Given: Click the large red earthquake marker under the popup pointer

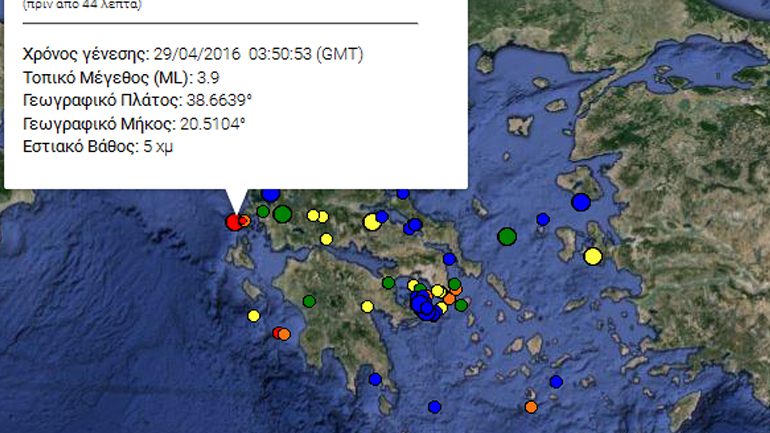Looking at the screenshot, I should click(234, 222).
